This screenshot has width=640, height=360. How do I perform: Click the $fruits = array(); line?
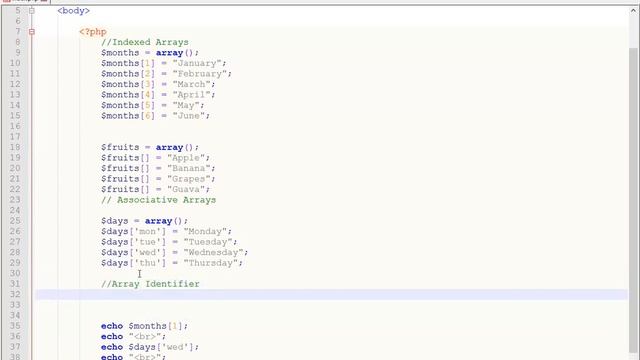150,147
